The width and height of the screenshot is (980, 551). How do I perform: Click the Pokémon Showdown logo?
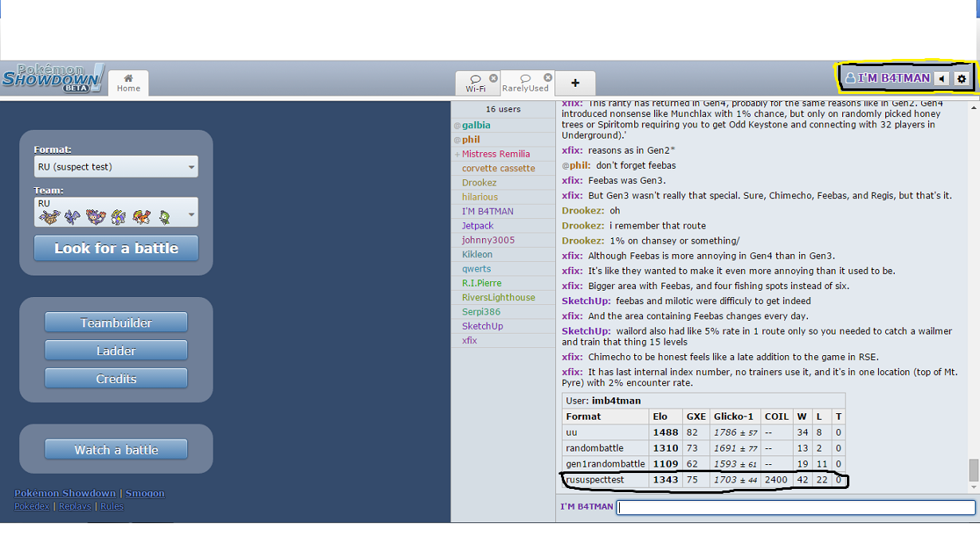[x=53, y=78]
